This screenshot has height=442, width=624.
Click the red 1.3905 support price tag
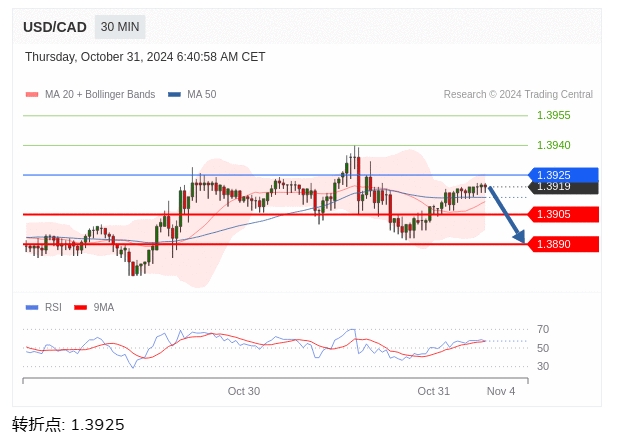pos(563,214)
